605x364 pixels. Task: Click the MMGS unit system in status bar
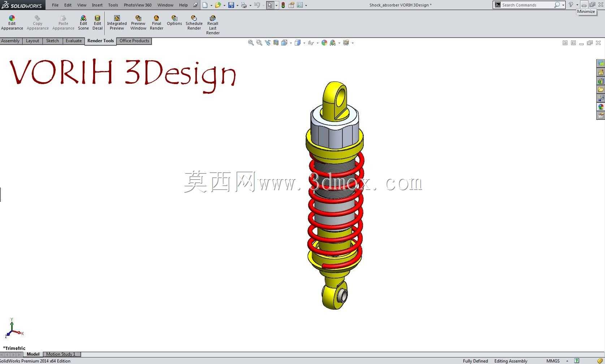point(553,361)
